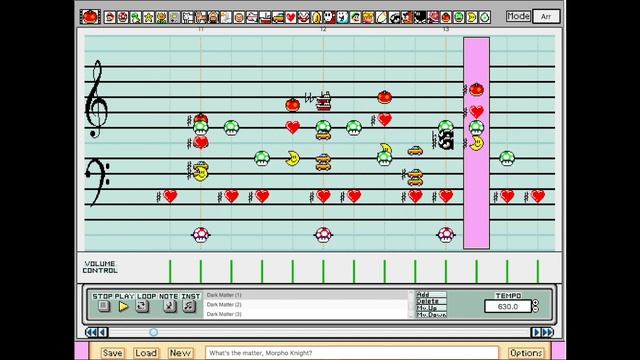Stop the song playback
The height and width of the screenshot is (360, 640).
click(x=103, y=306)
